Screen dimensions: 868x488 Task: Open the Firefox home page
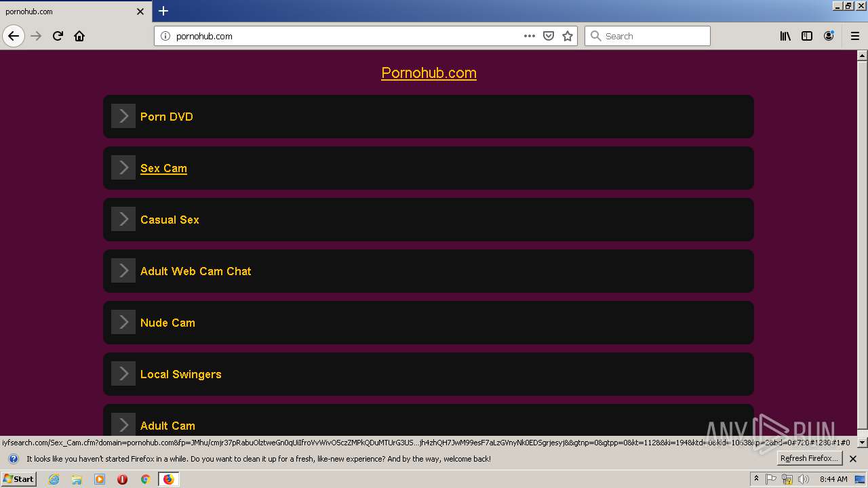(x=79, y=36)
